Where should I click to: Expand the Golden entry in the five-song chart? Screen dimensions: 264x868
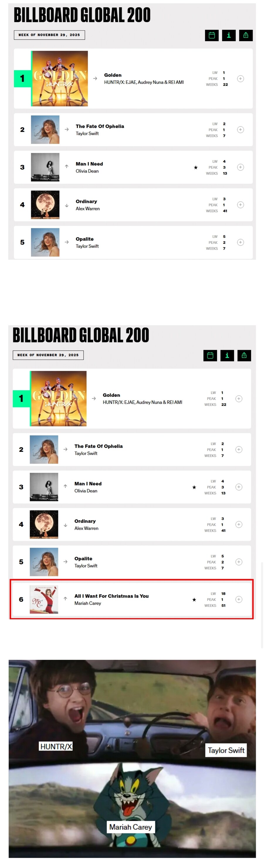pos(240,79)
